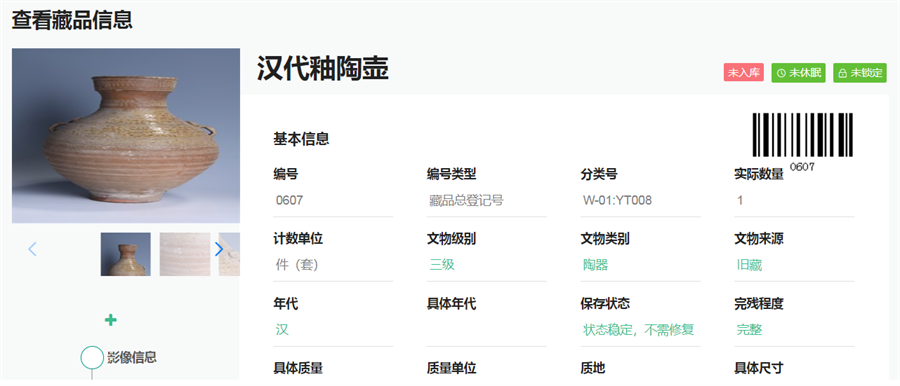Click previous image left chevron

click(x=32, y=249)
